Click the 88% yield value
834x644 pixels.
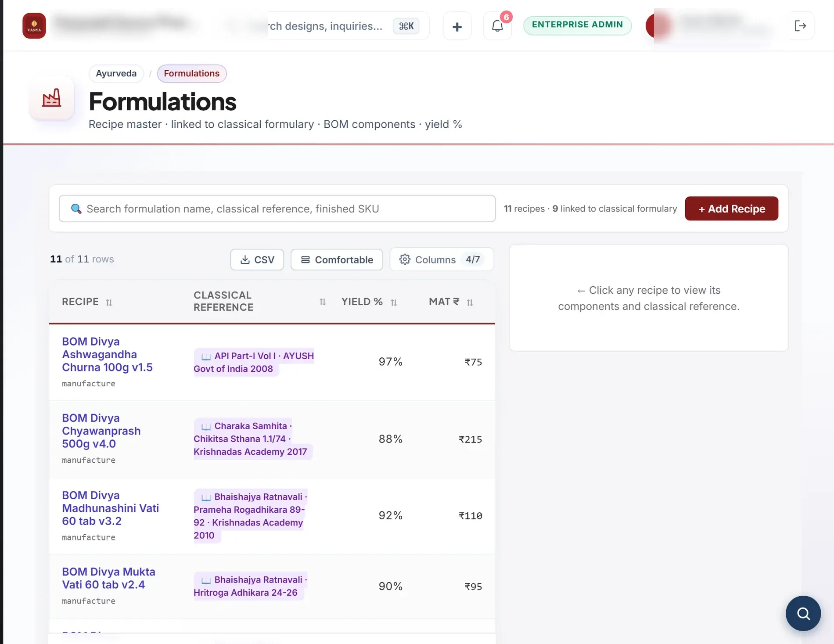pyautogui.click(x=391, y=439)
